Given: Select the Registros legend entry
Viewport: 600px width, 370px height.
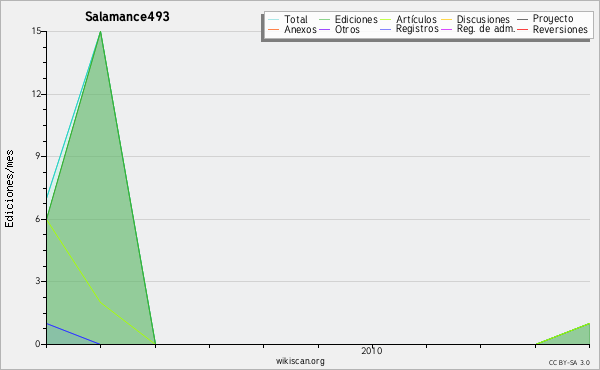Looking at the screenshot, I should 417,29.
